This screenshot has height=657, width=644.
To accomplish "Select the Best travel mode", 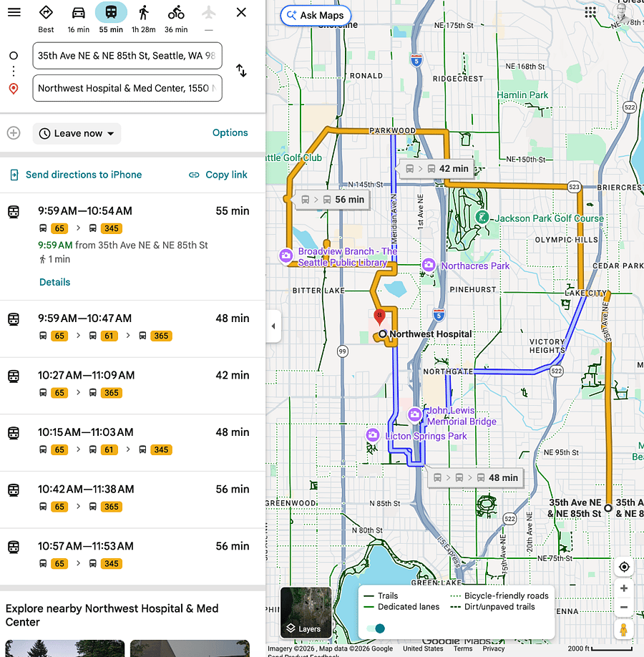I will pyautogui.click(x=46, y=19).
